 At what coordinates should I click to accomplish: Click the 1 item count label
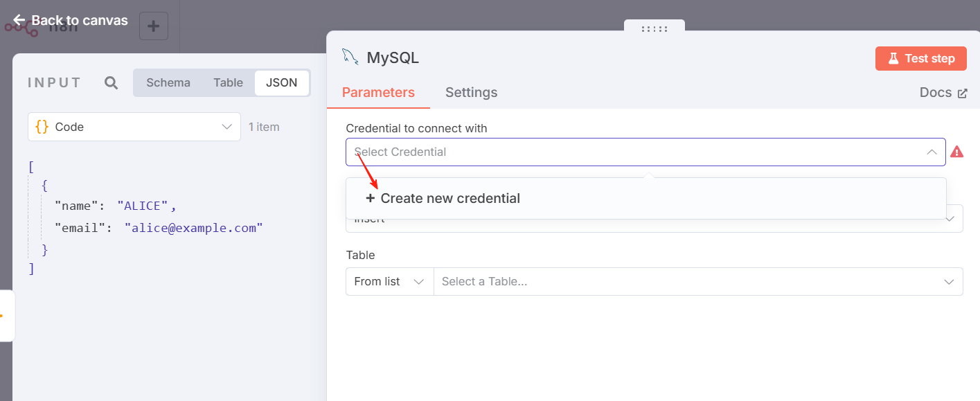pyautogui.click(x=264, y=127)
